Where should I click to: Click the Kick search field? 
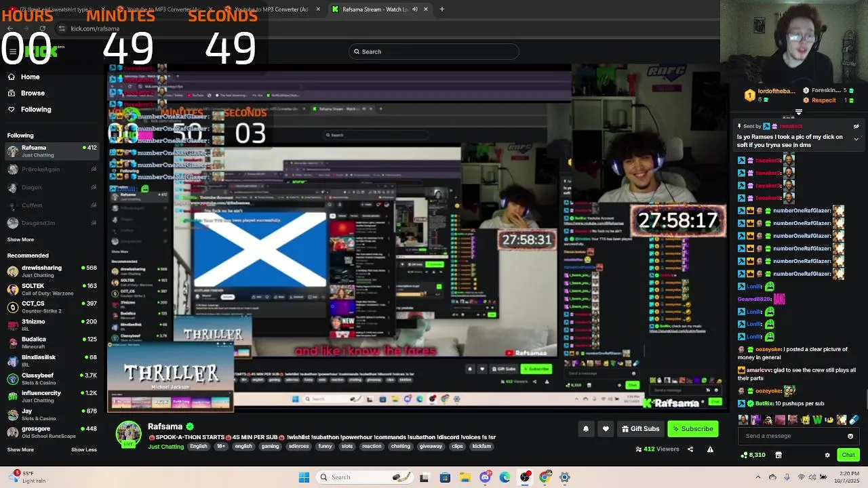pyautogui.click(x=434, y=52)
